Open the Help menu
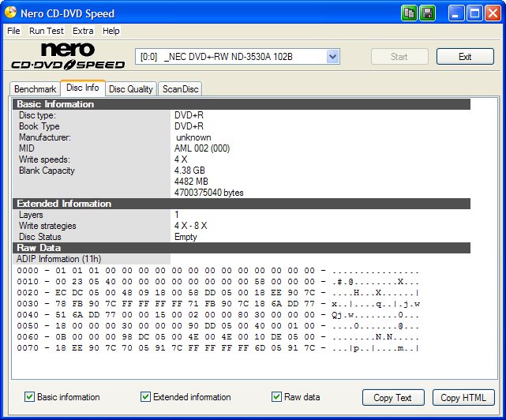Screen dimensions: 506x420 [x=111, y=31]
